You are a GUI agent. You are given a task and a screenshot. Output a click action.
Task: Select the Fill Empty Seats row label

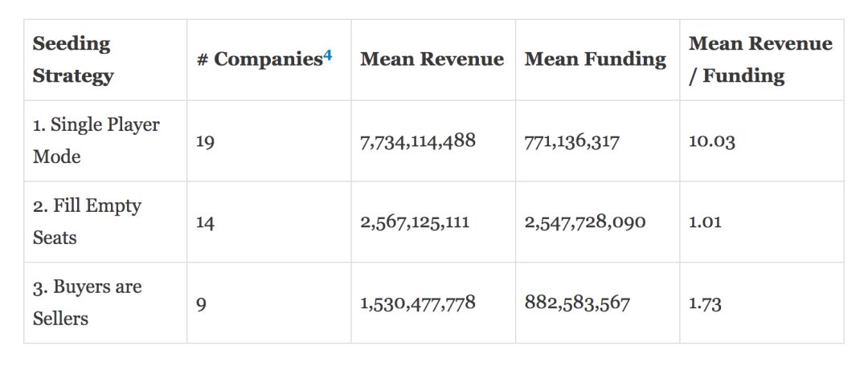tap(87, 222)
